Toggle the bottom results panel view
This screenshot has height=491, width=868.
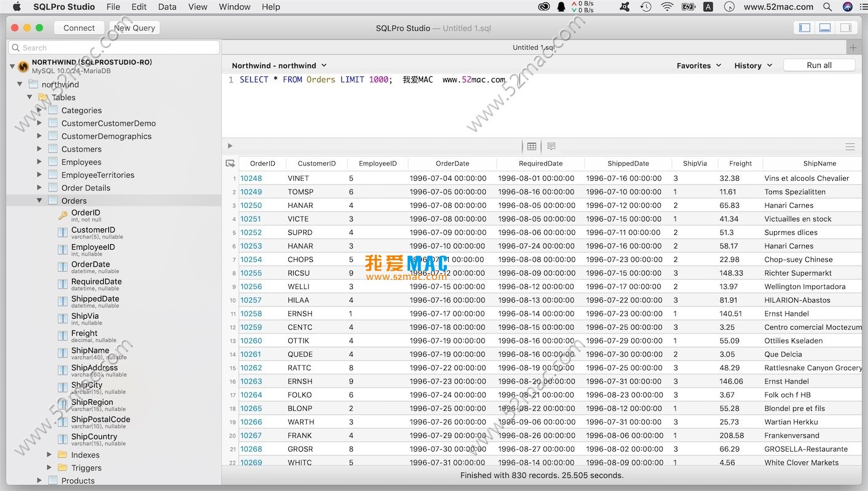tap(825, 28)
